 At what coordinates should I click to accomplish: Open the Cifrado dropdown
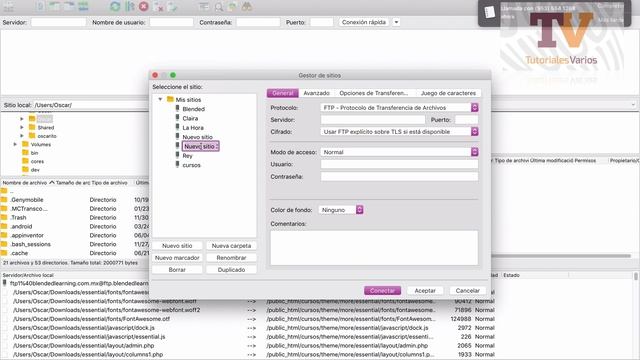tap(399, 132)
